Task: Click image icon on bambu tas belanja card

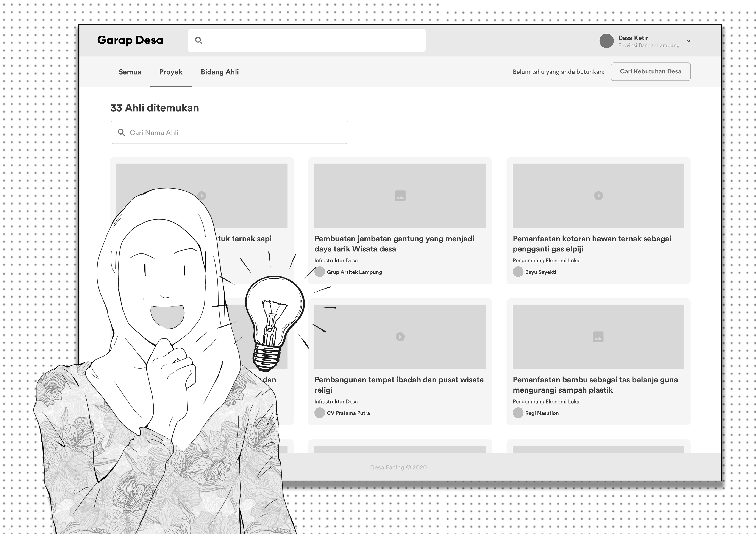Action: coord(598,337)
